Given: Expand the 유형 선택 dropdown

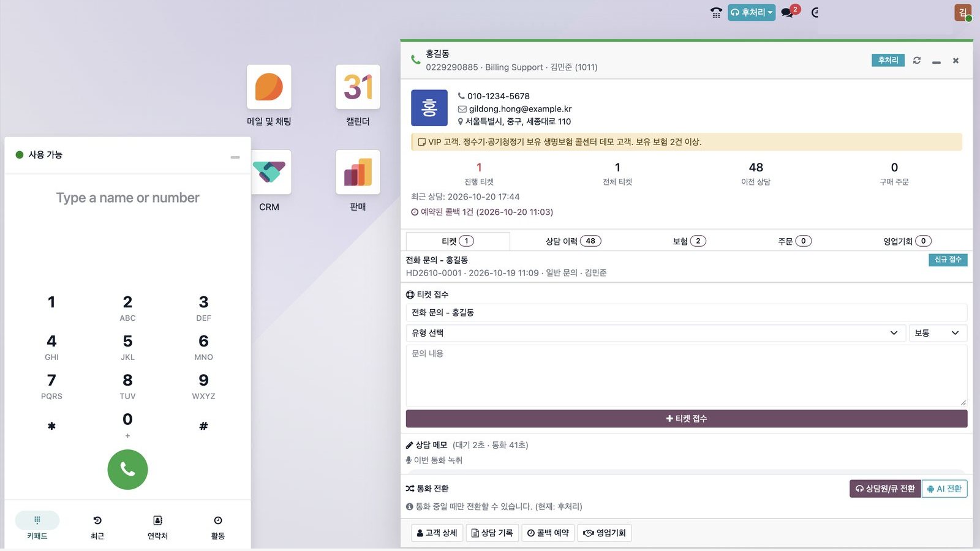Looking at the screenshot, I should 655,333.
